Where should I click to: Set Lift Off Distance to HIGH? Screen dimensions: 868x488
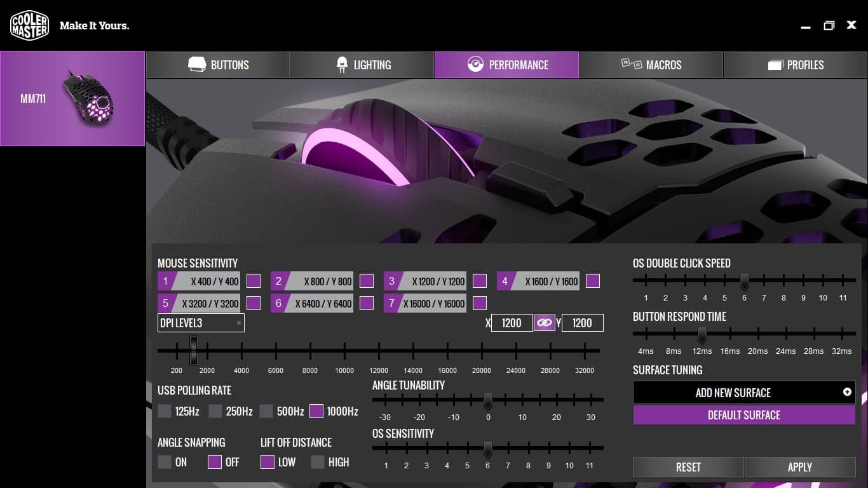(x=316, y=462)
